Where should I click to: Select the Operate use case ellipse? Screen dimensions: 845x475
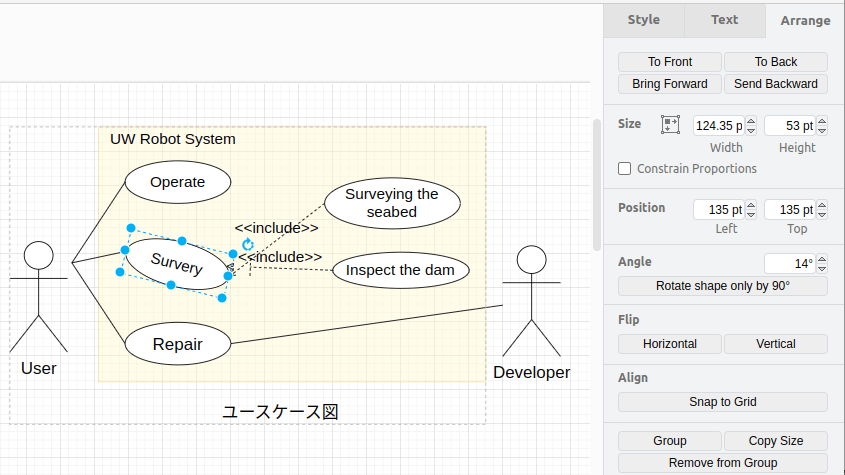tap(178, 182)
